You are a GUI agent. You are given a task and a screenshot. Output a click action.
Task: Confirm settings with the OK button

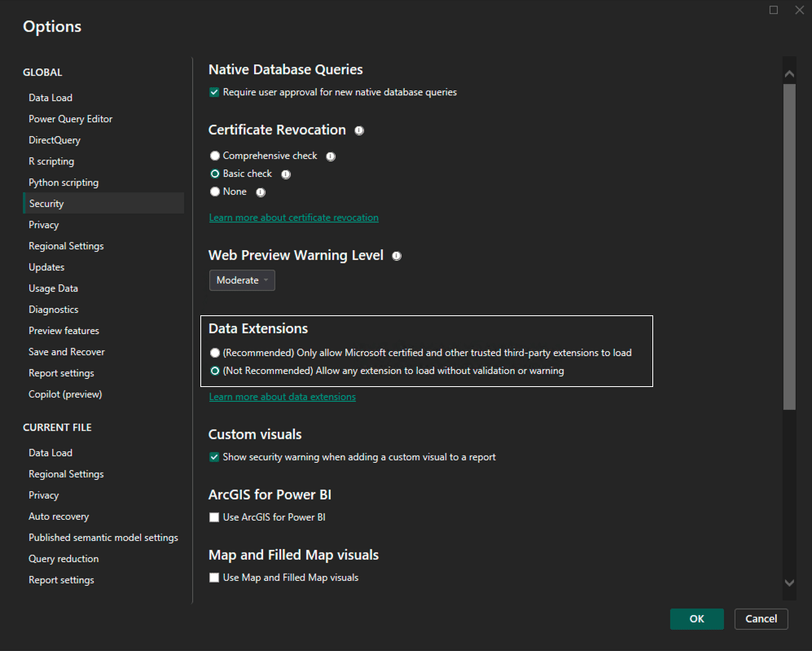tap(696, 619)
